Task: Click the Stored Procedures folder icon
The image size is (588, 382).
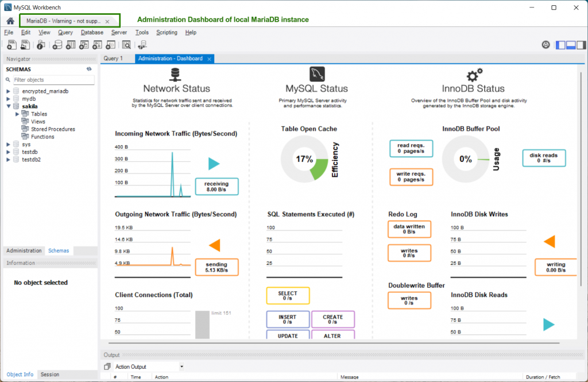Action: point(25,129)
